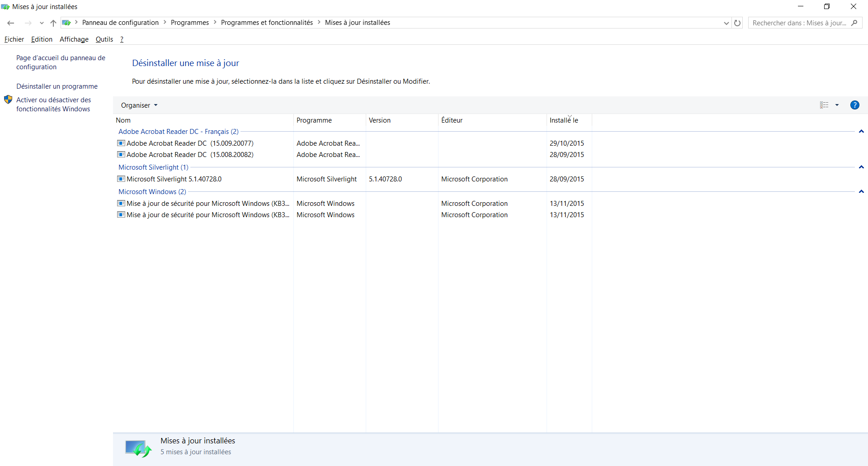Click the address bar location icon
This screenshot has width=868, height=466.
click(x=66, y=23)
